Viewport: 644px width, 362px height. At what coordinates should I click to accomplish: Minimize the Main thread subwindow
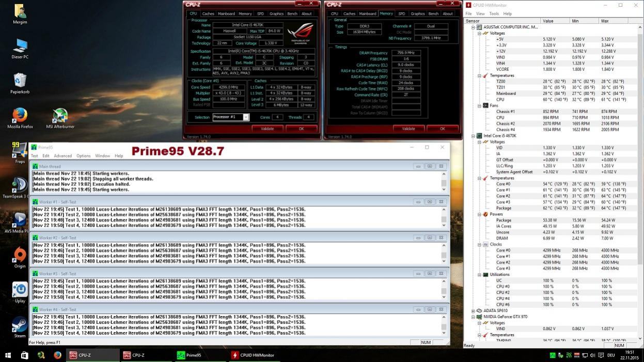pos(418,166)
